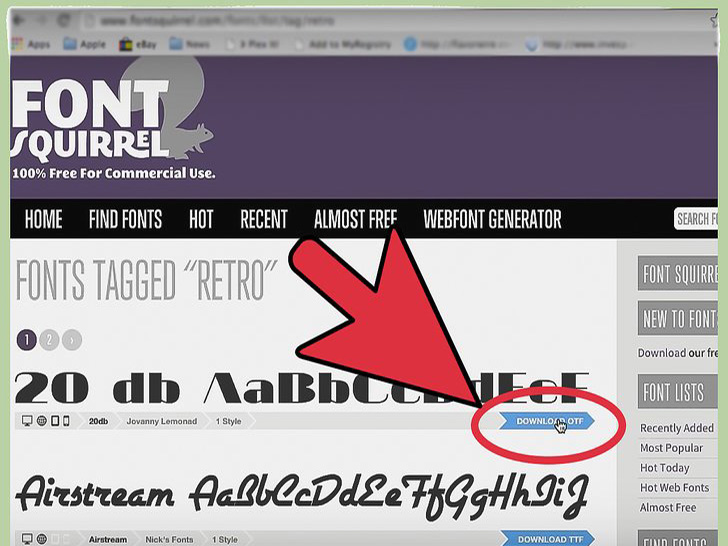Open the WEBFONT GENERATOR menu item
The width and height of the screenshot is (728, 546).
pos(492,219)
